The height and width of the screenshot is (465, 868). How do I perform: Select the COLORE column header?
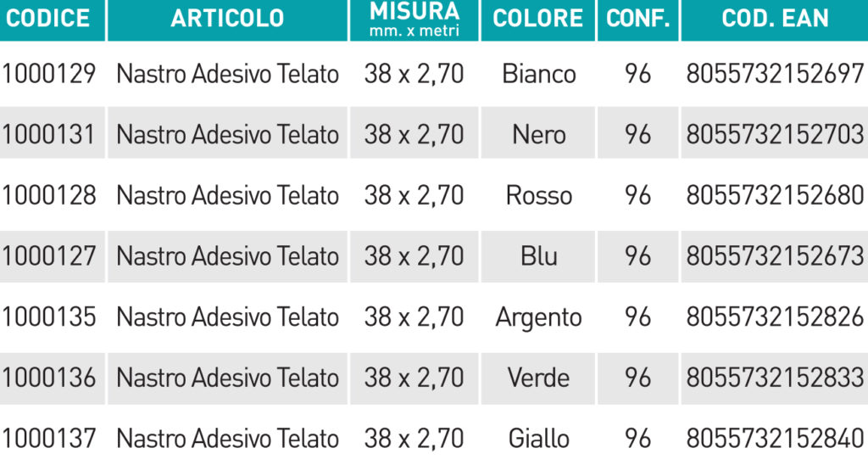[538, 19]
